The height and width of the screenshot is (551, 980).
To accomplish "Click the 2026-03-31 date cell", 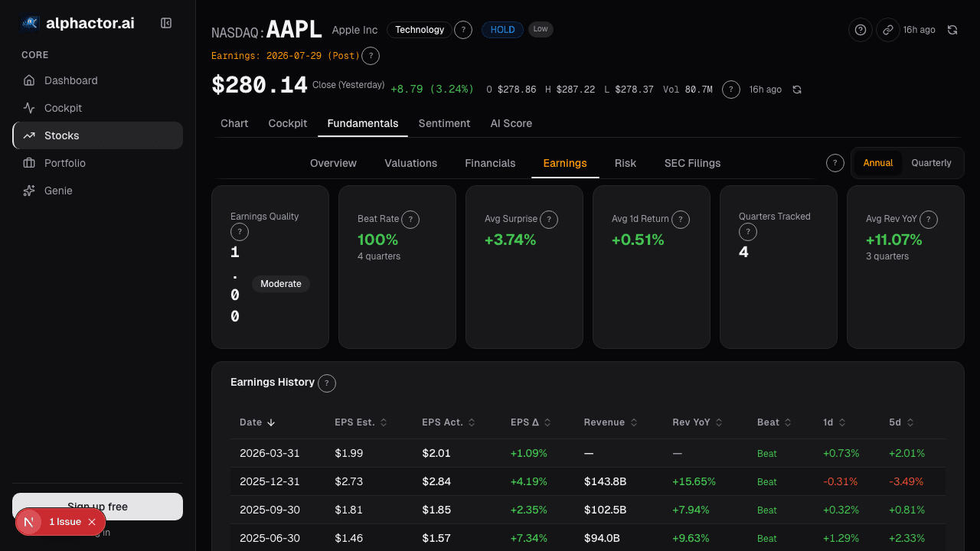I will tap(269, 453).
